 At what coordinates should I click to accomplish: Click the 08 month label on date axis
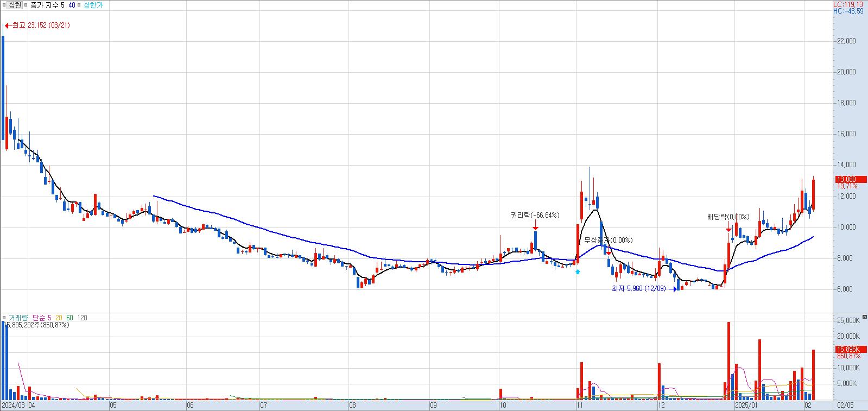(352, 405)
